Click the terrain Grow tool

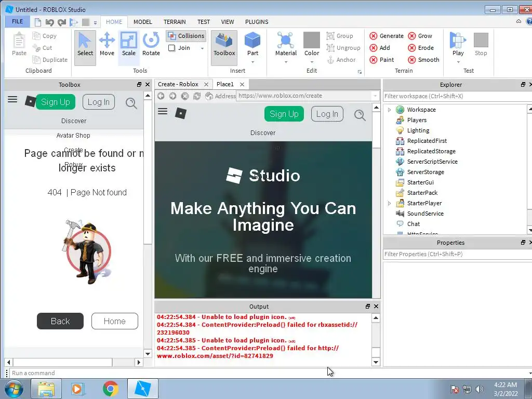pos(420,36)
